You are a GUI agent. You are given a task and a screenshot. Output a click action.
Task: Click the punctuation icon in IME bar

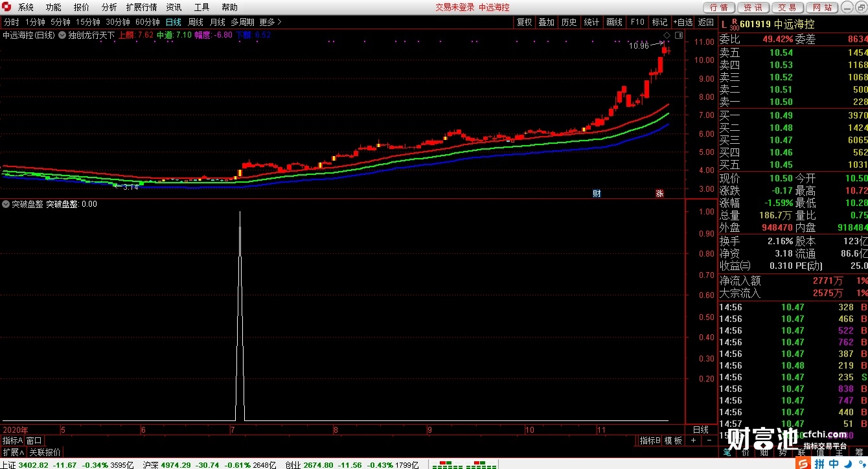(861, 463)
